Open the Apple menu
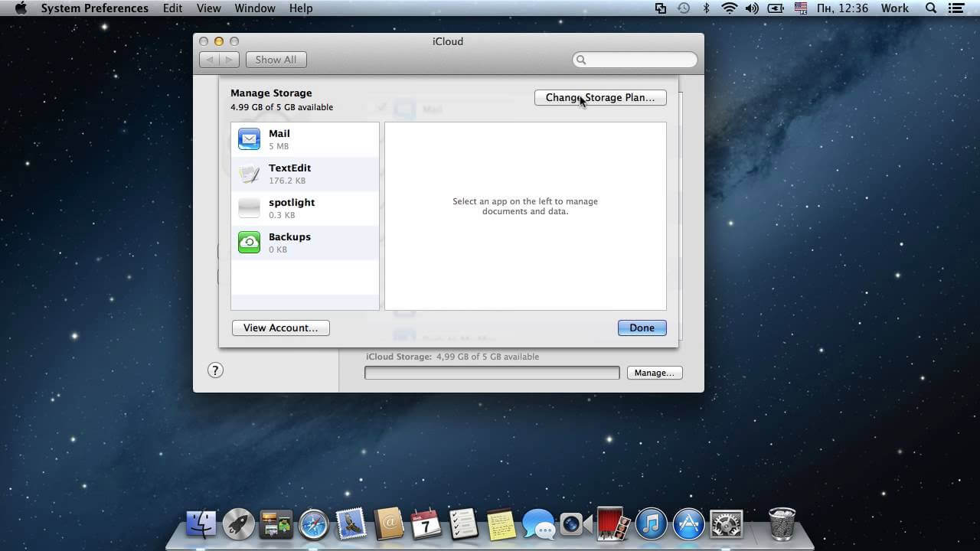This screenshot has width=980, height=551. tap(21, 8)
